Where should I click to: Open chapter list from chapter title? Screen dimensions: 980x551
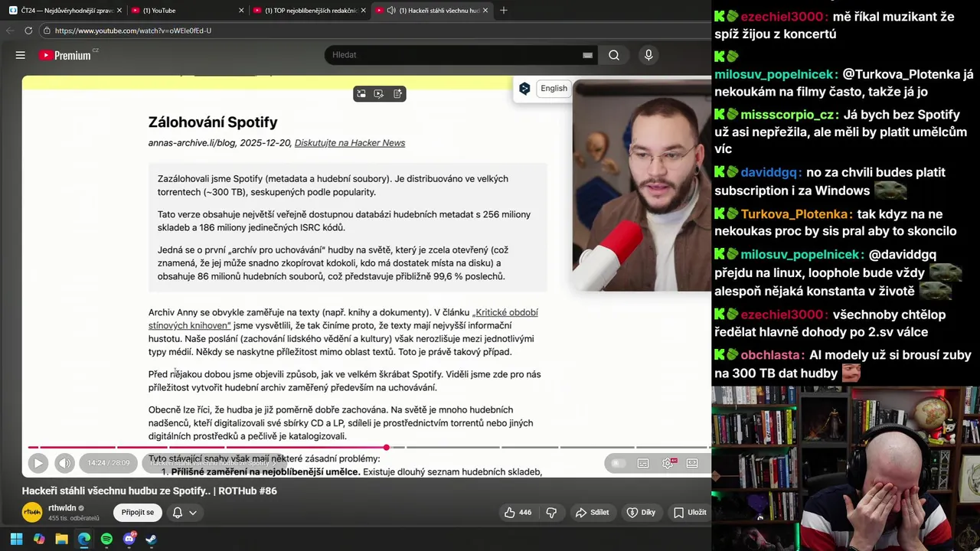tap(214, 463)
